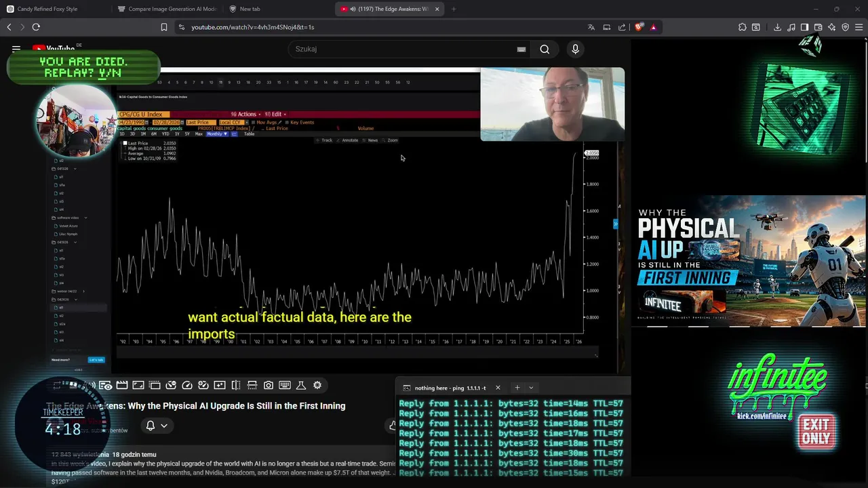
Task: Take a video screenshot with the camera icon
Action: coord(269,385)
